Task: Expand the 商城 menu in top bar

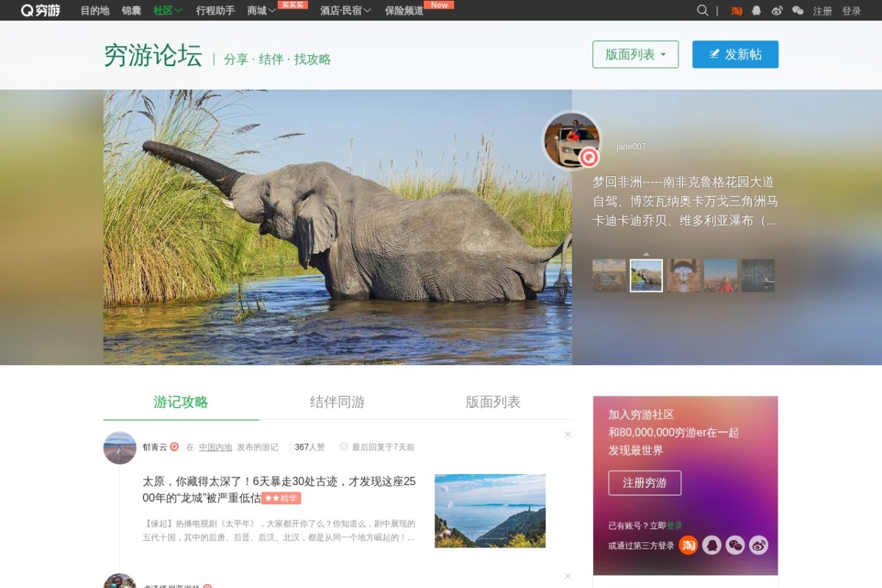Action: click(x=262, y=10)
